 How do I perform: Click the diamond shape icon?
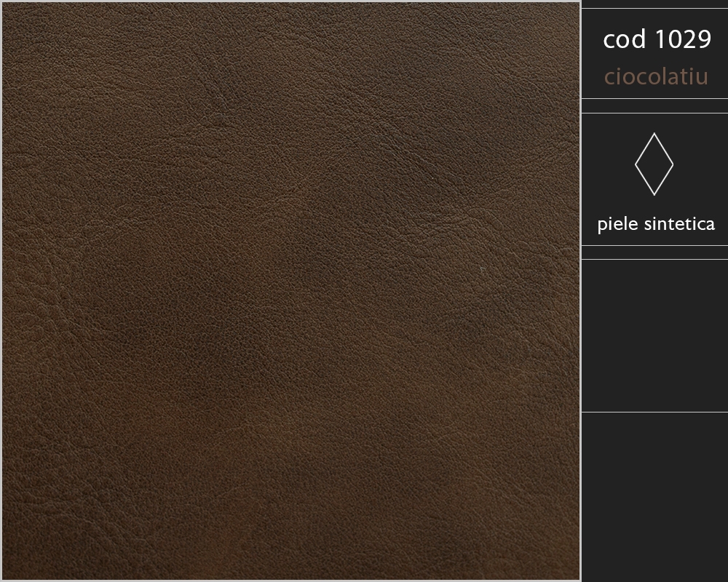coord(654,164)
